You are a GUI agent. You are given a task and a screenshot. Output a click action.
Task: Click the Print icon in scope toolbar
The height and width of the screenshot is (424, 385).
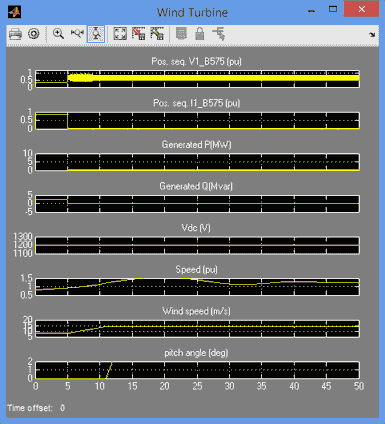[15, 34]
